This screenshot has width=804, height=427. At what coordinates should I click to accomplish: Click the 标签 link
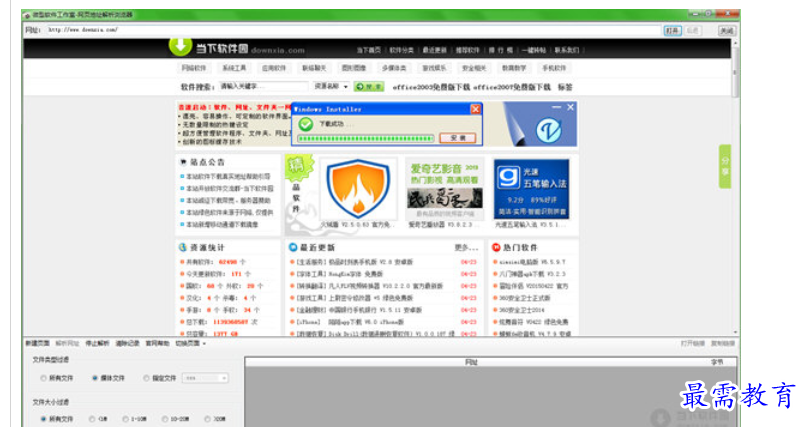click(x=565, y=87)
